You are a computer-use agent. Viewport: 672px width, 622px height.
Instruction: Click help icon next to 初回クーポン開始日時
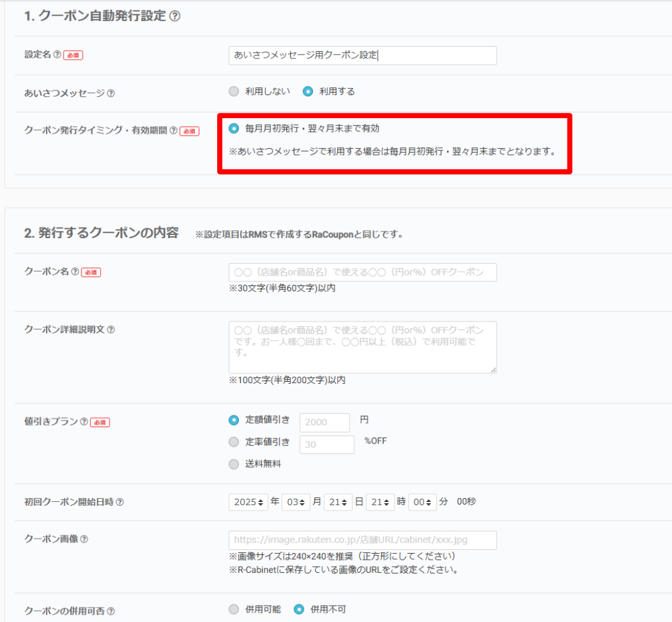tap(120, 502)
